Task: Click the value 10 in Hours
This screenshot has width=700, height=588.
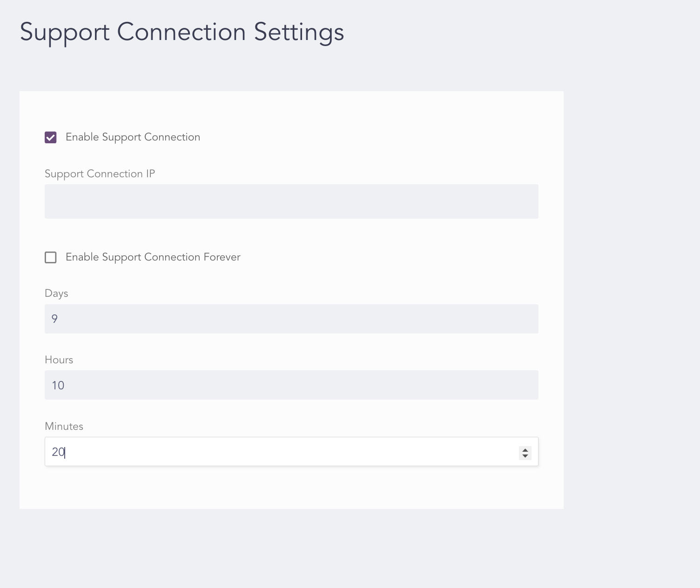Action: coord(58,385)
